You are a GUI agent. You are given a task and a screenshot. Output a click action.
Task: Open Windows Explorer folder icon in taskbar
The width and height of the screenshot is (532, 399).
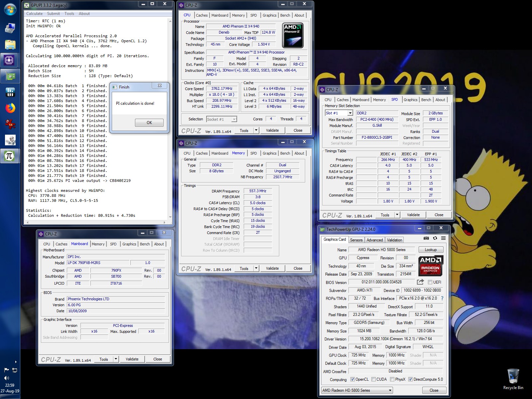[10, 44]
